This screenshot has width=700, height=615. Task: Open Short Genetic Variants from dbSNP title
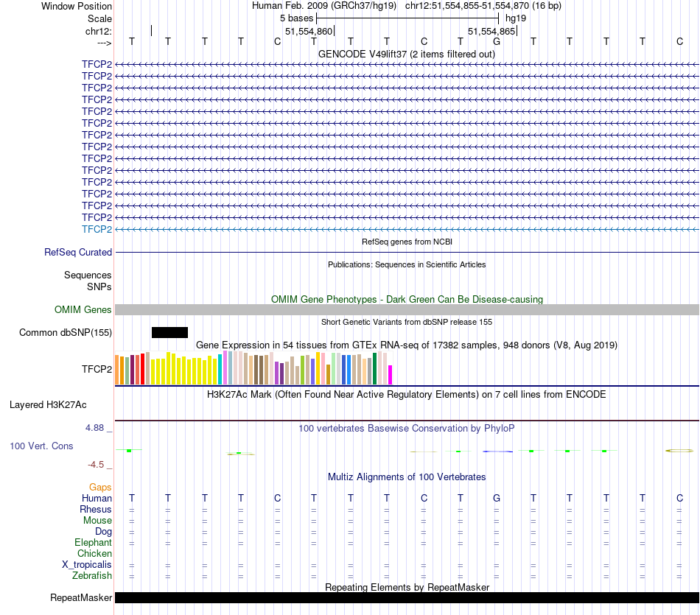click(407, 322)
